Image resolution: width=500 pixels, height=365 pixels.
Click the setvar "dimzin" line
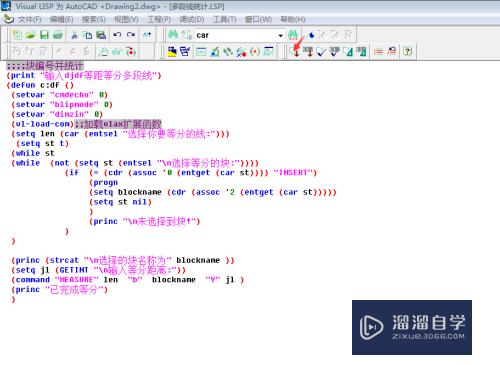tap(57, 114)
